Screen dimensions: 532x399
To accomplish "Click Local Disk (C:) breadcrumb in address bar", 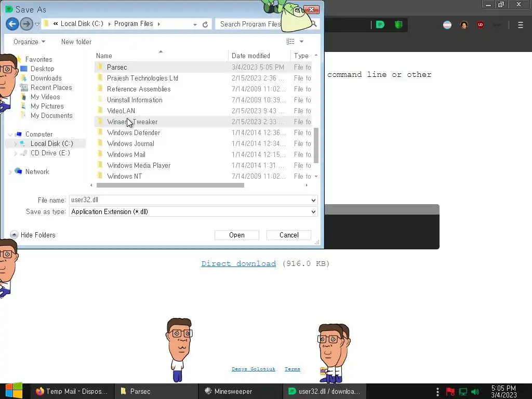I will [x=82, y=24].
